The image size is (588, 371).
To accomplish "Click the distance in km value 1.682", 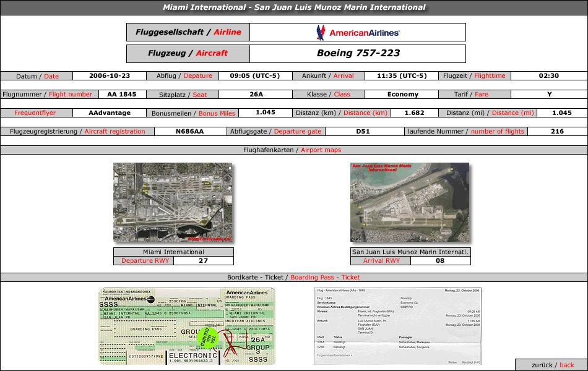I will (x=414, y=113).
